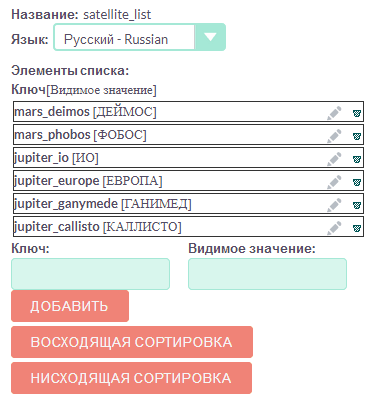Image resolution: width=381 pixels, height=401 pixels.
Task: Delete the mars_phobos list item
Action: click(x=357, y=136)
